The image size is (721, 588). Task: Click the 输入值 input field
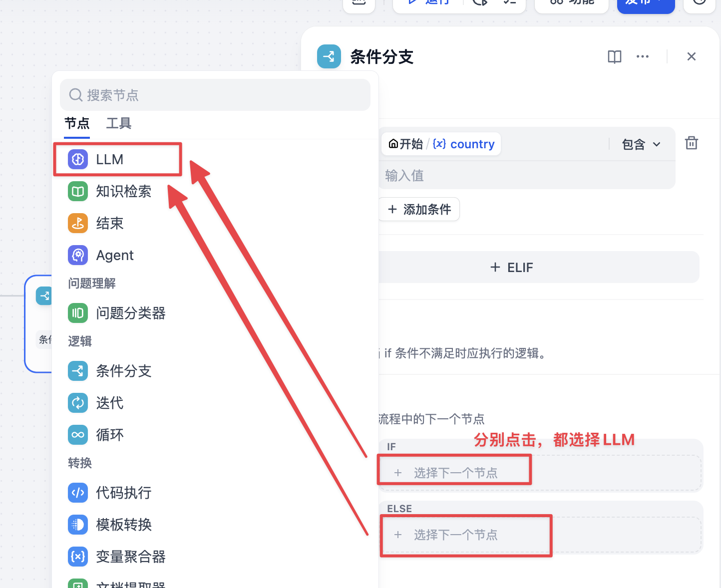tap(527, 176)
